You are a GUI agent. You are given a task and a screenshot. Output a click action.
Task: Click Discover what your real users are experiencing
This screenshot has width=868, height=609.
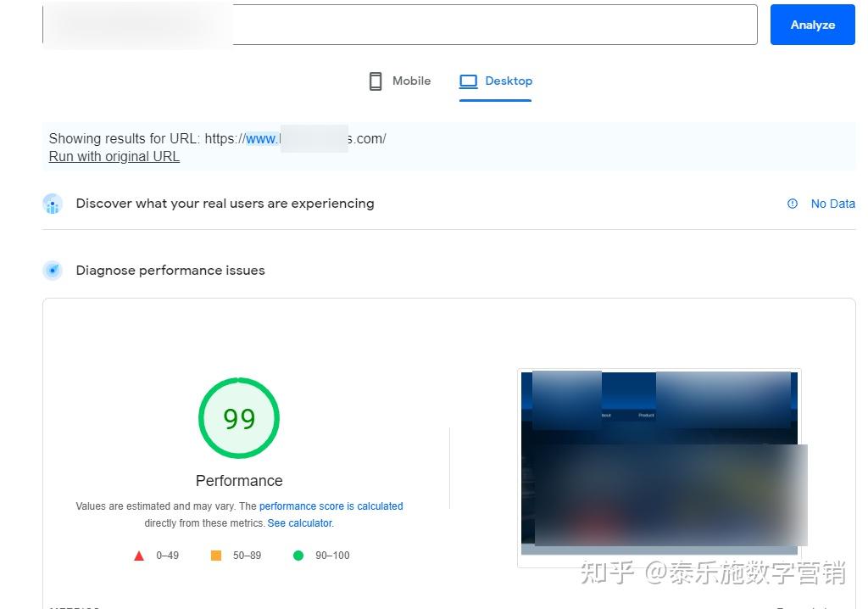225,204
